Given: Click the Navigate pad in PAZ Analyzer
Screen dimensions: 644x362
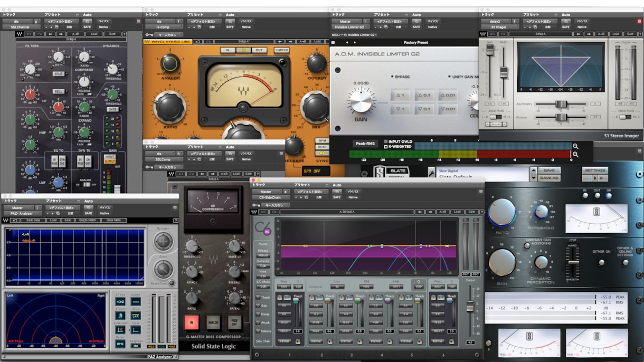Looking at the screenshot, I should tap(163, 242).
